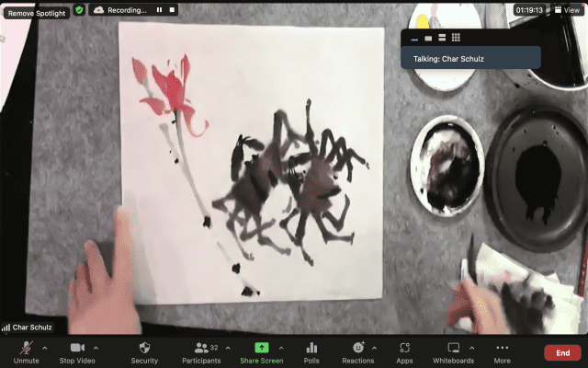The width and height of the screenshot is (588, 368).
Task: Open Polls
Action: click(x=311, y=352)
